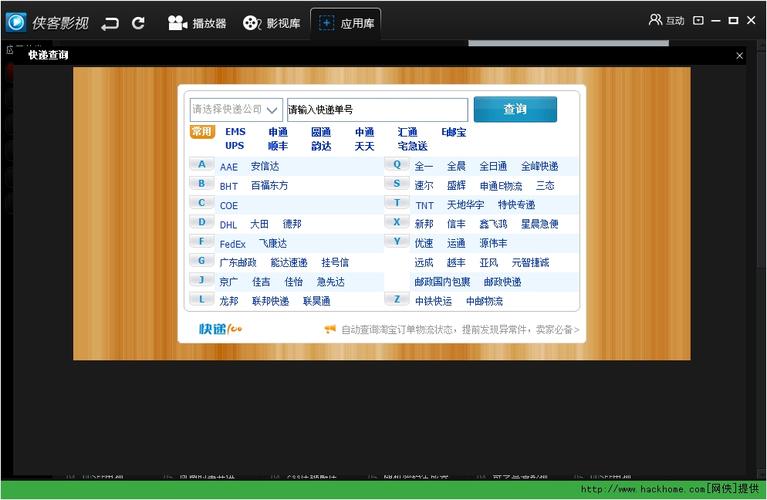Select 顺丰 courier link
Image resolution: width=767 pixels, height=500 pixels.
point(278,146)
